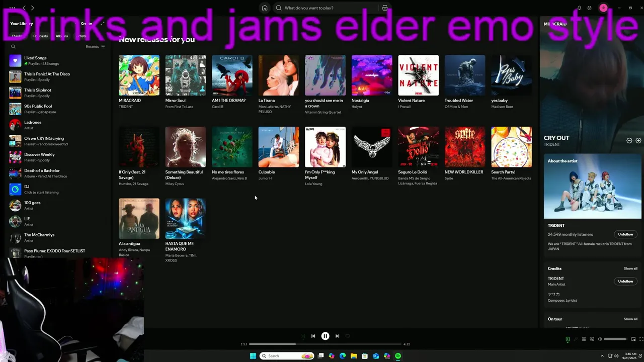Open Windows Start menu
The image size is (644, 362).
[253, 356]
